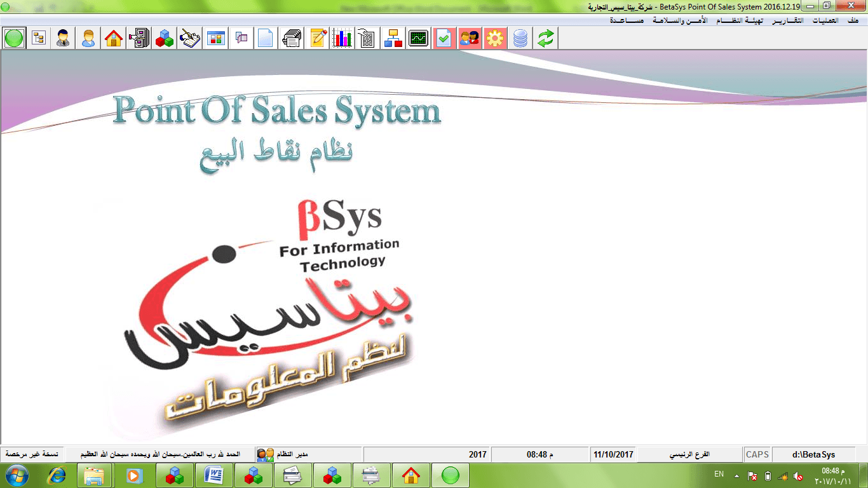This screenshot has width=868, height=488.
Task: Click the two users icon on red background
Action: tap(470, 38)
